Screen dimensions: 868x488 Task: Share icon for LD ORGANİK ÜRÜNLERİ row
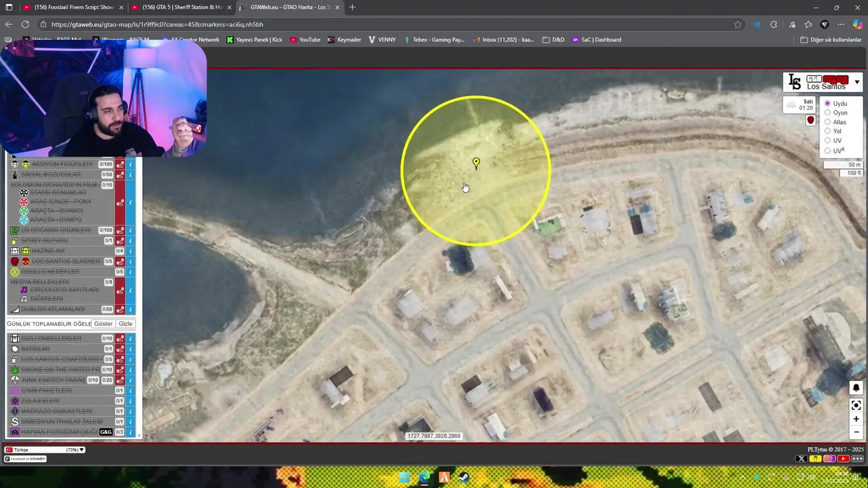pyautogui.click(x=120, y=230)
